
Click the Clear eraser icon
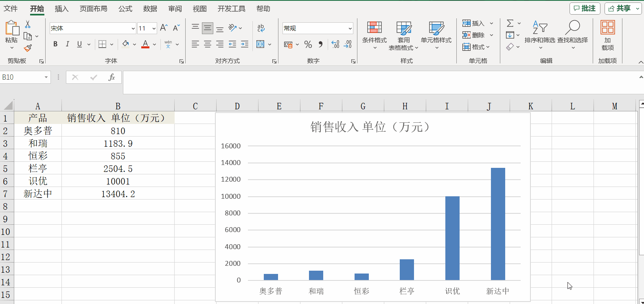510,47
